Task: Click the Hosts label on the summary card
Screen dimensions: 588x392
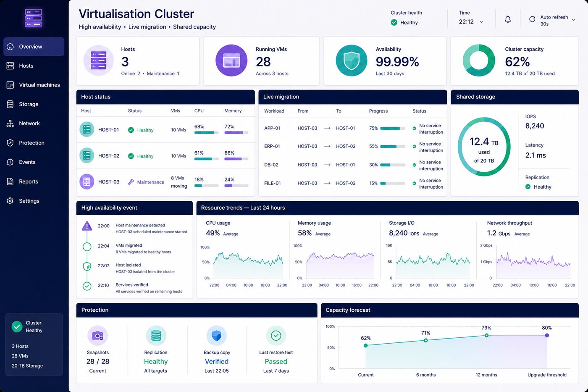Action: pos(128,49)
